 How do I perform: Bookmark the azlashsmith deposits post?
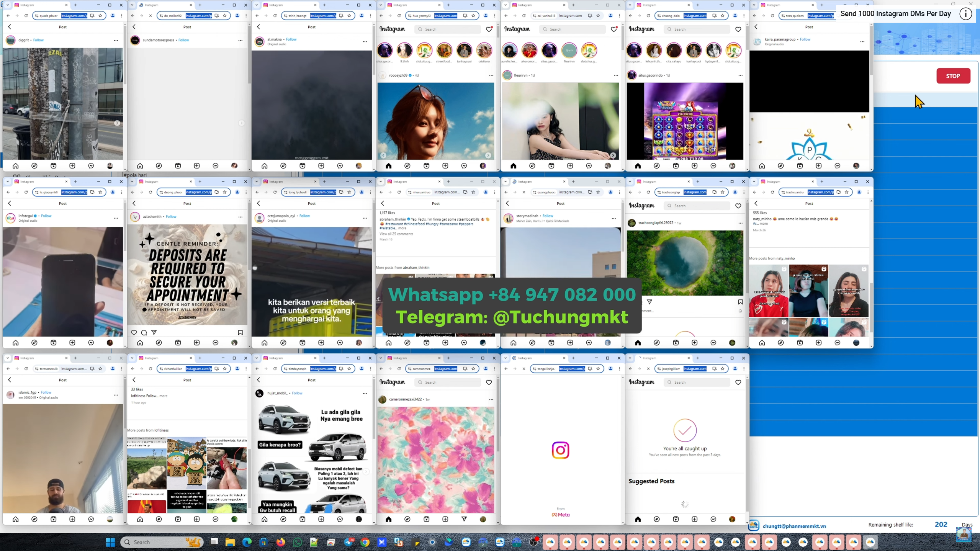pyautogui.click(x=240, y=333)
